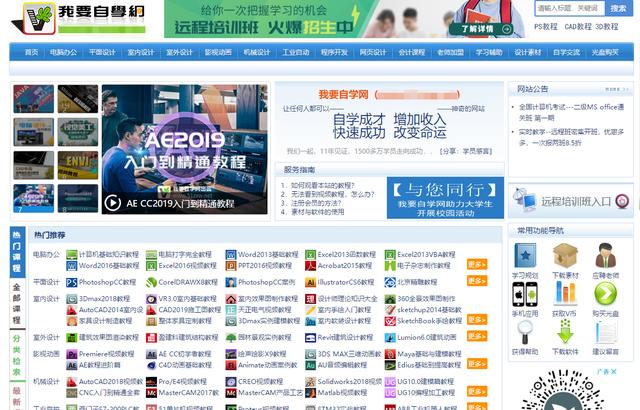Image resolution: width=640 pixels, height=410 pixels.
Task: Open 平面设计 in the top navigation bar
Action: coord(101,52)
